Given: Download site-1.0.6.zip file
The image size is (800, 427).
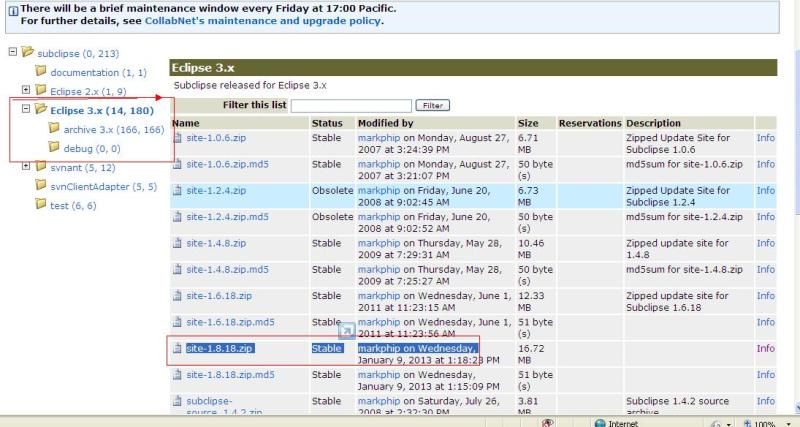Looking at the screenshot, I should pyautogui.click(x=216, y=138).
